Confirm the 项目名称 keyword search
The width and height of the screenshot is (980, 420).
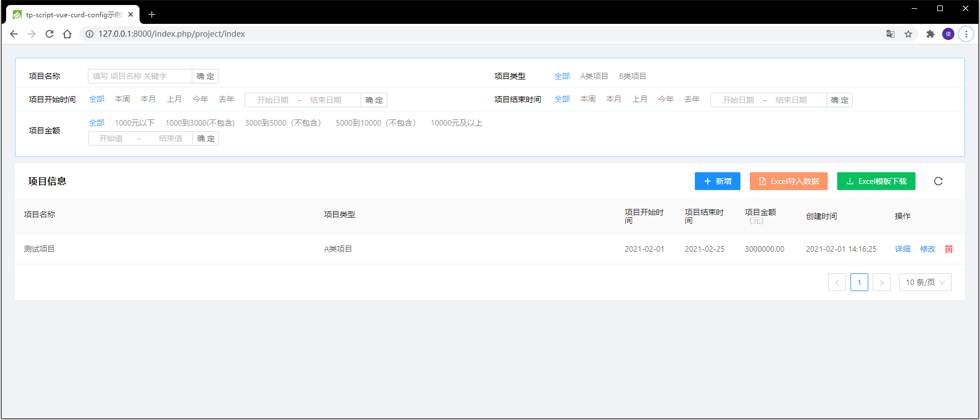pyautogui.click(x=205, y=76)
